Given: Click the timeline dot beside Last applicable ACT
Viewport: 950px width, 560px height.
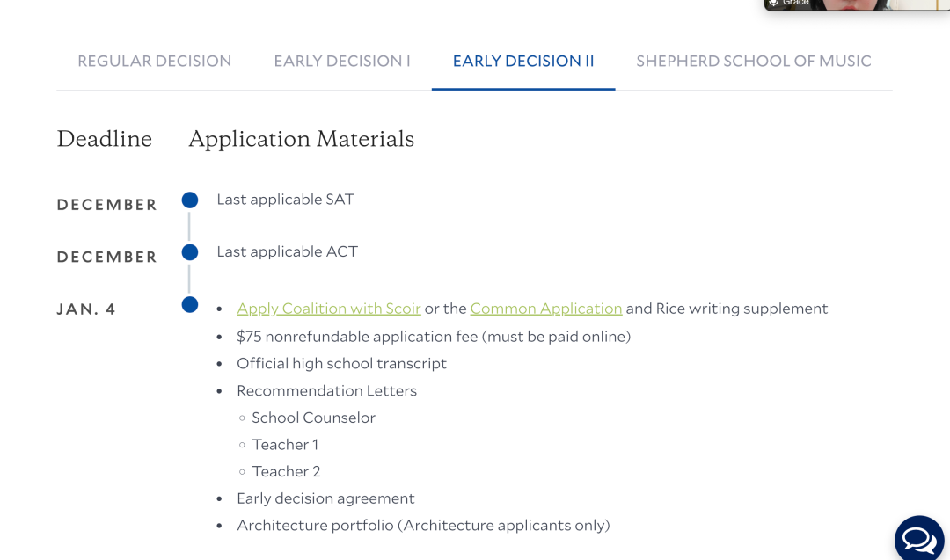Looking at the screenshot, I should tap(190, 253).
